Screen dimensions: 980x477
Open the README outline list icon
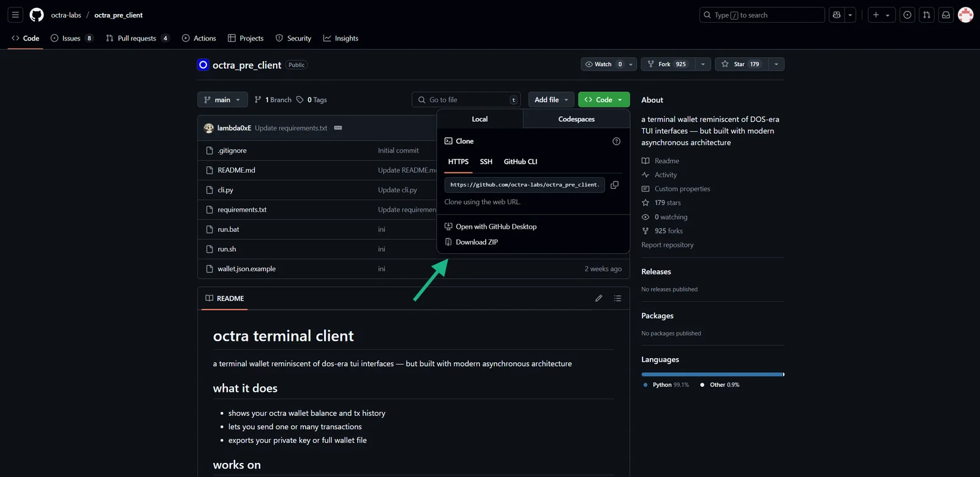pyautogui.click(x=617, y=298)
